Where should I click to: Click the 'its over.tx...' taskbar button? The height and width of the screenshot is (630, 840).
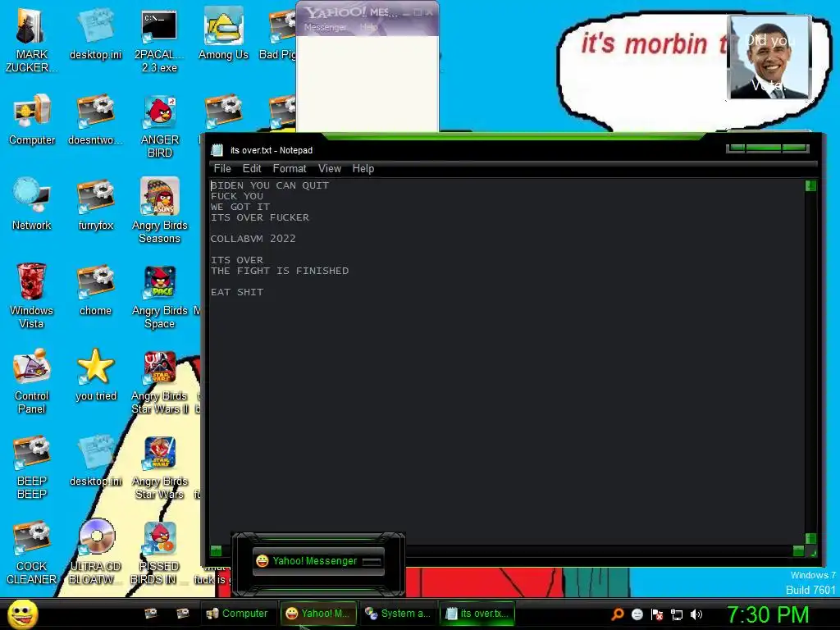(477, 614)
